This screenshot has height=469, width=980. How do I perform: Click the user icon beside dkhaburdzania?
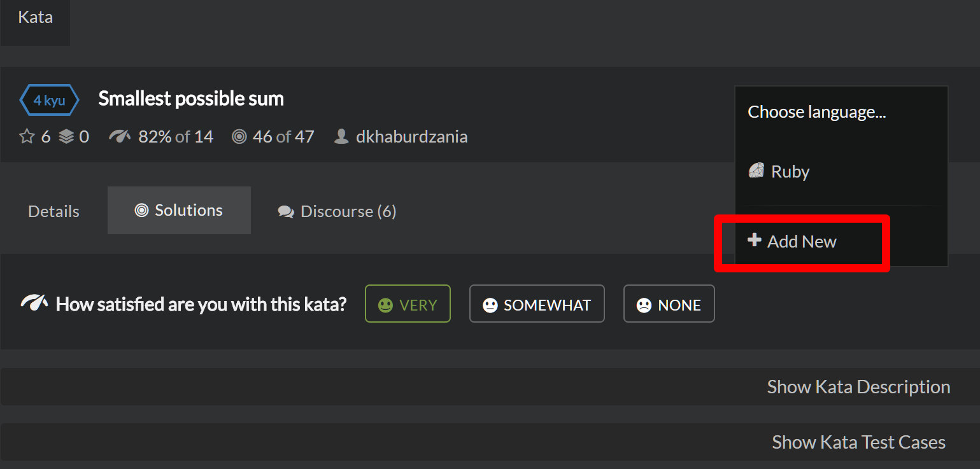coord(341,136)
